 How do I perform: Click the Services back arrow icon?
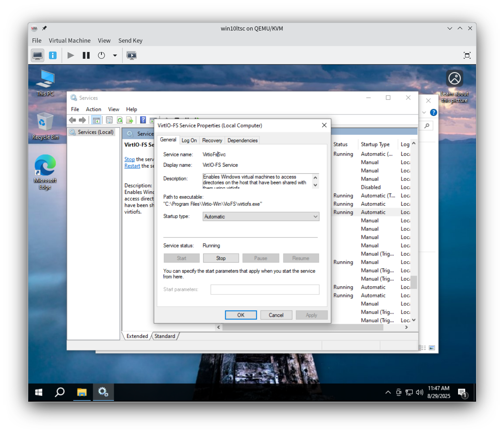pos(73,120)
